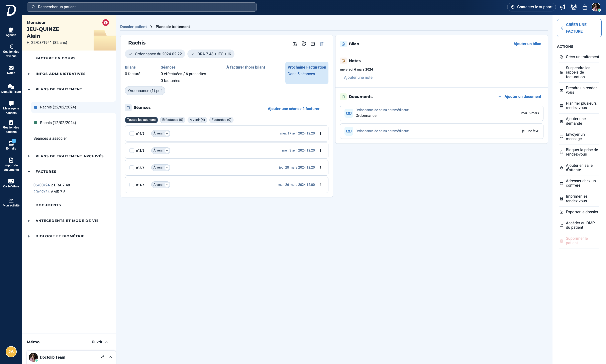Open status dropdown for session n°3/6
The image size is (606, 364).
pyautogui.click(x=161, y=151)
